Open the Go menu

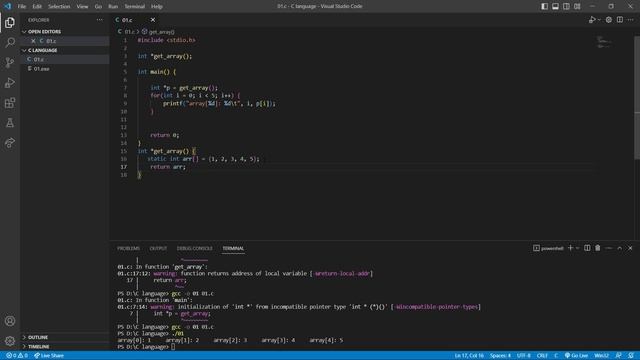98,6
